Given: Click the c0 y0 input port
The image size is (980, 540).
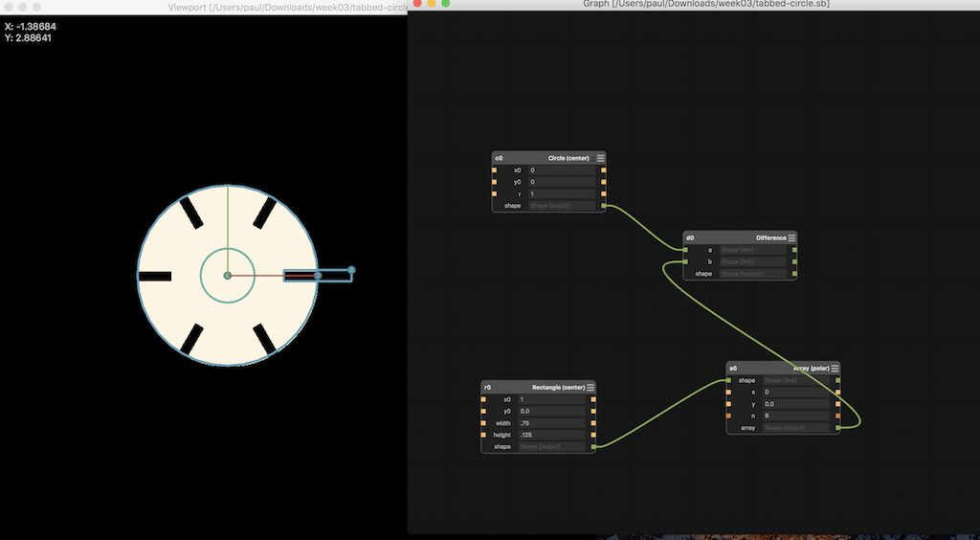Looking at the screenshot, I should coord(495,182).
